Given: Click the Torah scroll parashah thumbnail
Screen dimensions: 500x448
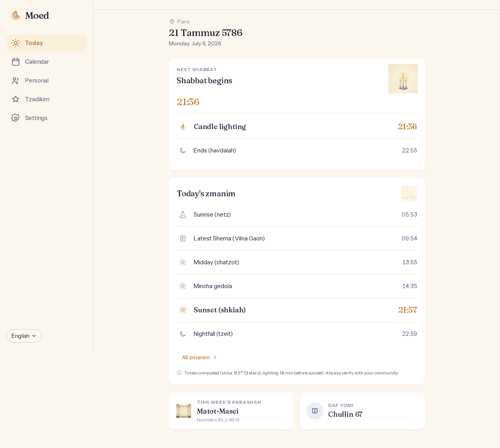Looking at the screenshot, I should pos(184,411).
